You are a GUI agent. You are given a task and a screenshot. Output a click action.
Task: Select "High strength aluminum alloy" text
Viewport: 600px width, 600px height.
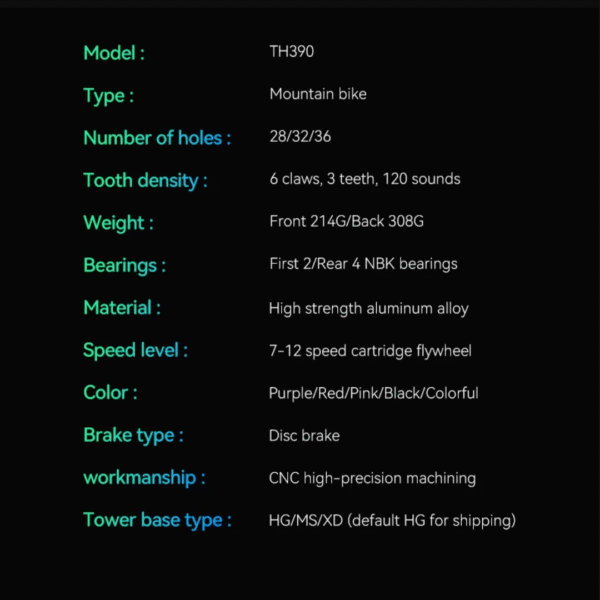[x=369, y=309]
